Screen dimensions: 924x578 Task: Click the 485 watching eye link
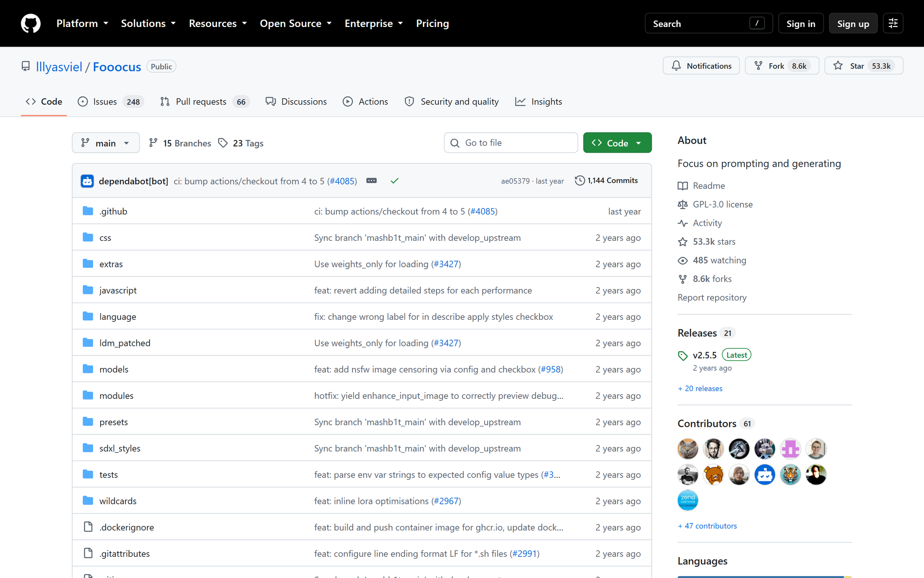712,260
